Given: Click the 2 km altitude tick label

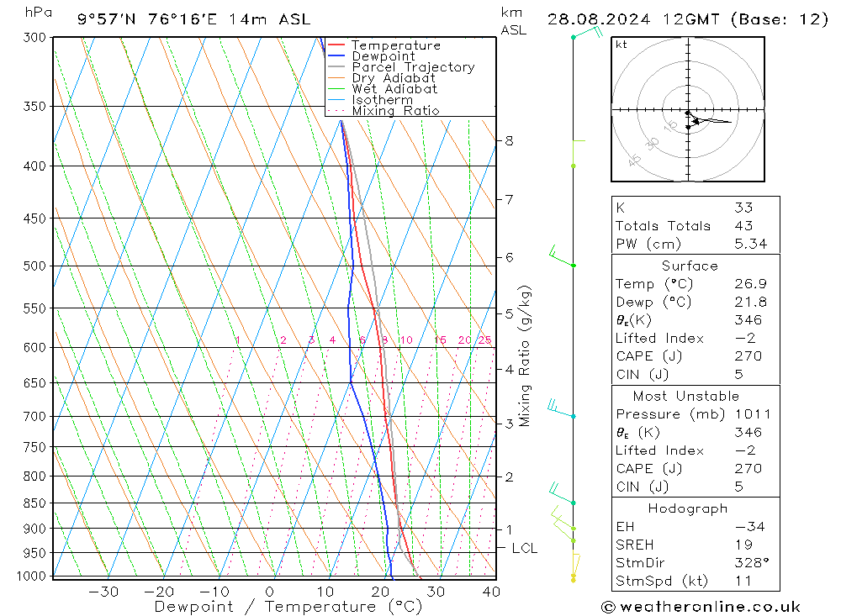Looking at the screenshot, I should pyautogui.click(x=509, y=476).
